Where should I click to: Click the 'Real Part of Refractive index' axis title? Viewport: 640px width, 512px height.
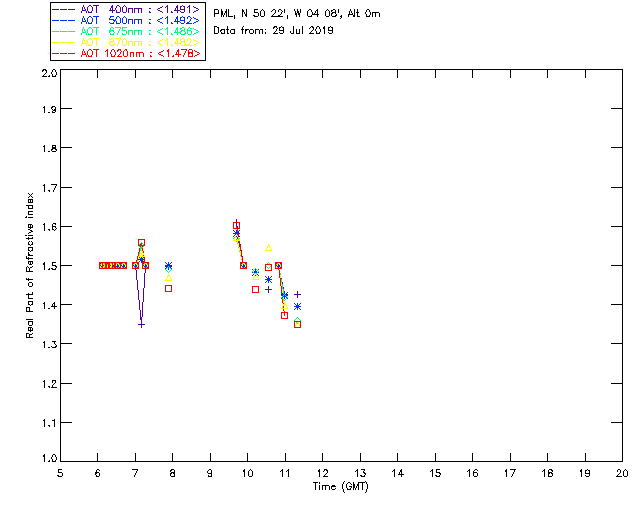coord(30,265)
